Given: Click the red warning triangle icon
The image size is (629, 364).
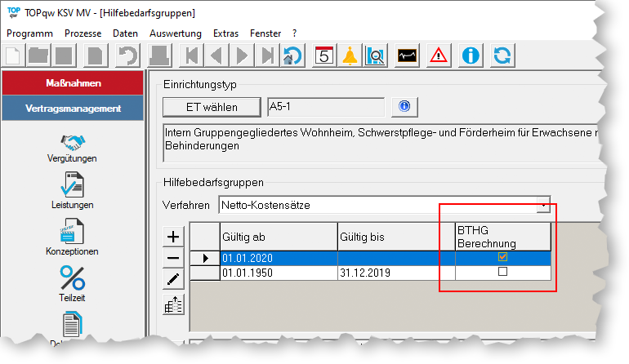Looking at the screenshot, I should (439, 55).
